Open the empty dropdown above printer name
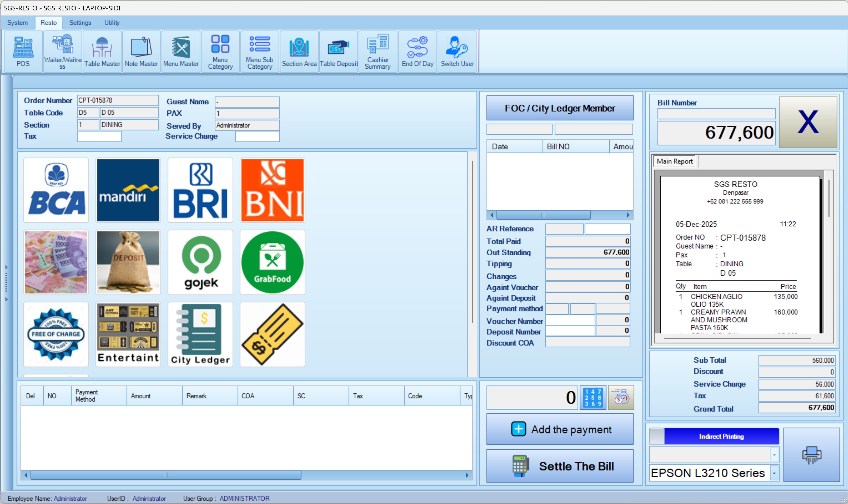This screenshot has width=848, height=504. [774, 455]
